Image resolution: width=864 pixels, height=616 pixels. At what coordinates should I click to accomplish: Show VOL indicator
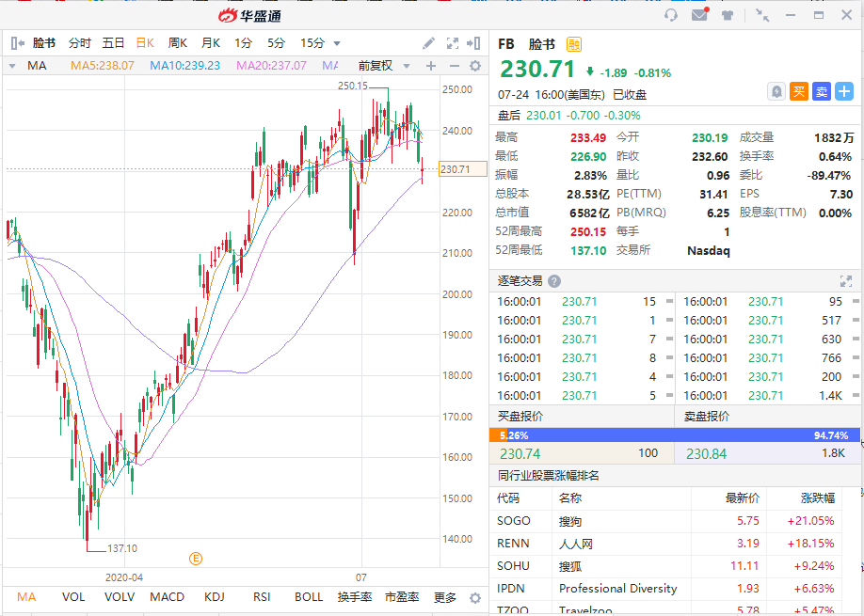73,597
